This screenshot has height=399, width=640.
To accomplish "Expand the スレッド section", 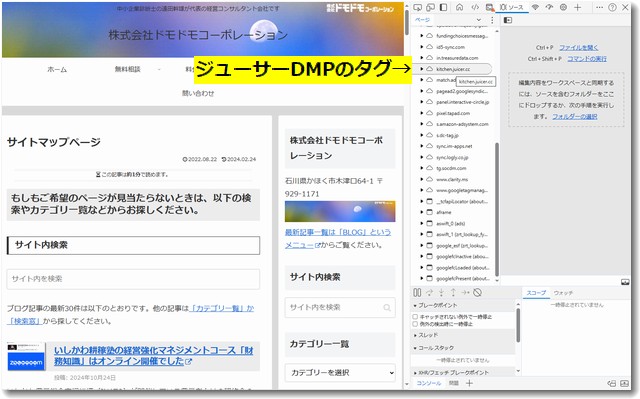I will point(427,335).
